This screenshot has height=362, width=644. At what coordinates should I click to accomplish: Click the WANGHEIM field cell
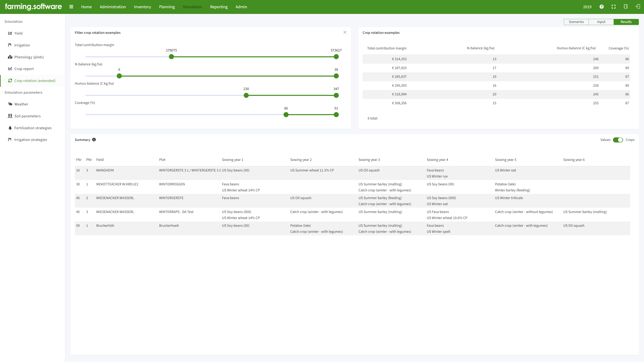pyautogui.click(x=105, y=170)
